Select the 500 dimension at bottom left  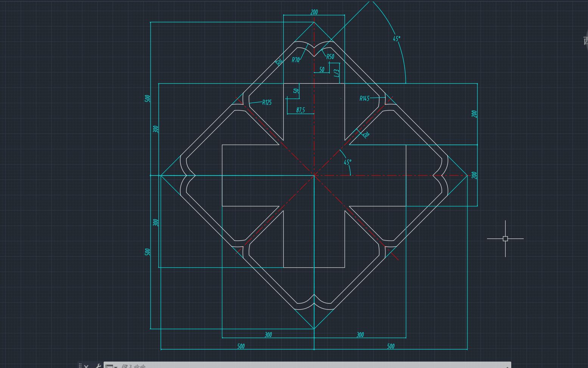[241, 346]
